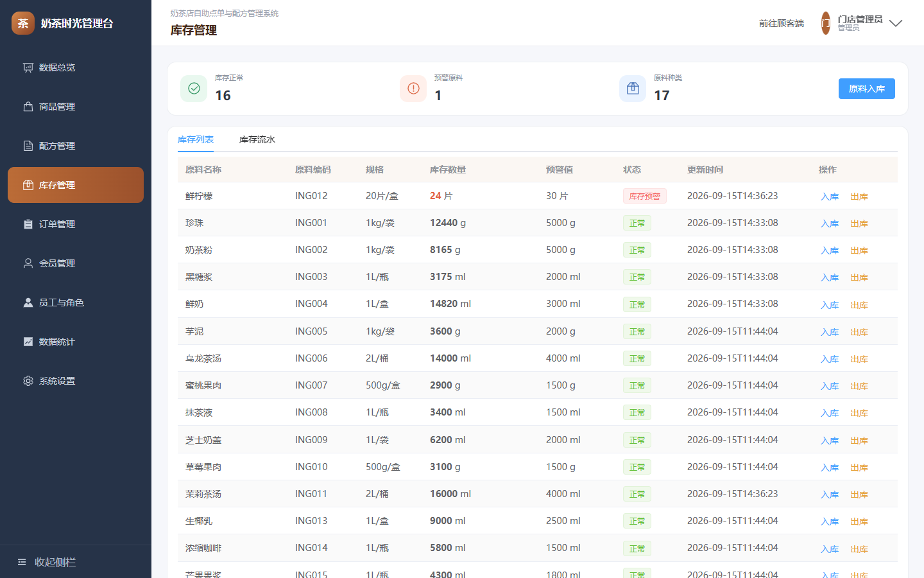
Task: Click the 库存正常 checkmark icon
Action: [194, 89]
